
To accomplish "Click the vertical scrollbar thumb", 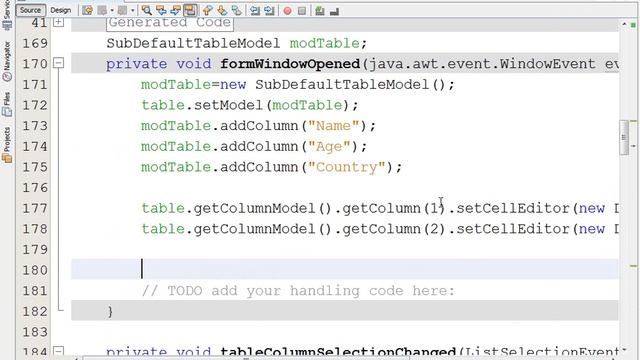I will point(624,137).
